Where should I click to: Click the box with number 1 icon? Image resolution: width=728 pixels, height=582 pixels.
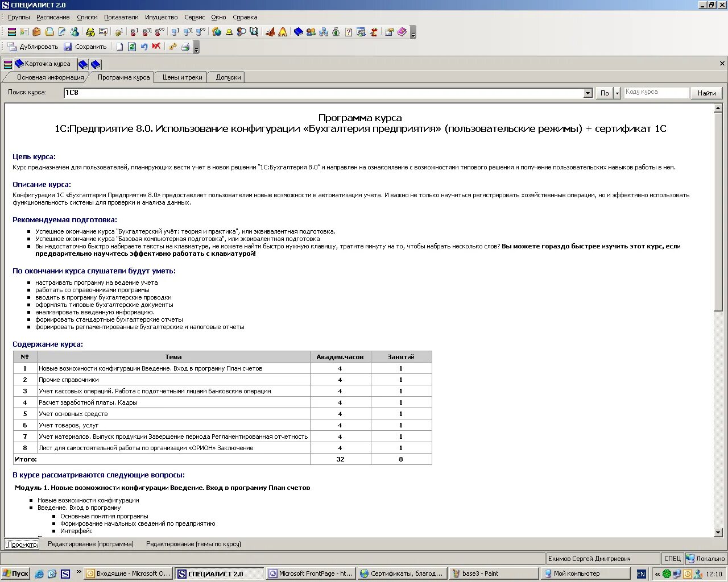[119, 32]
